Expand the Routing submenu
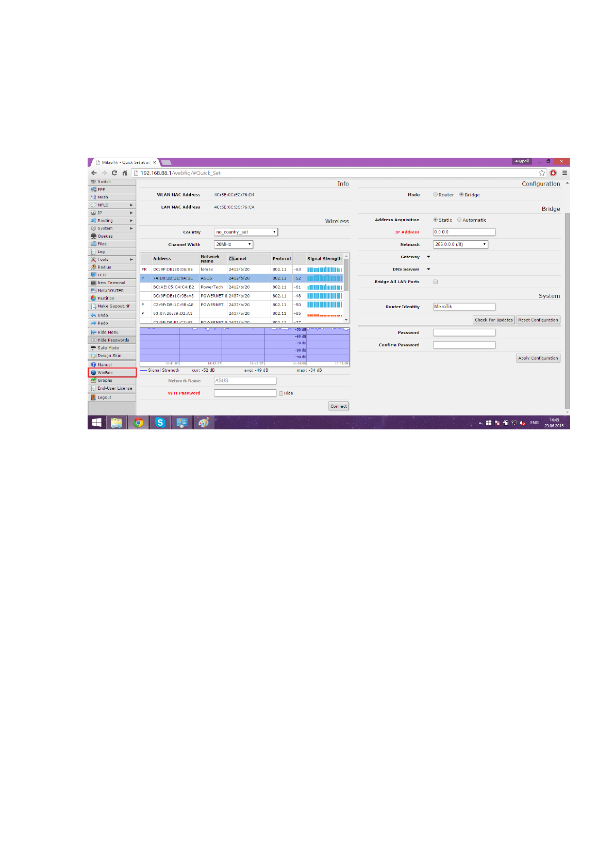The height and width of the screenshot is (868, 614). click(112, 220)
